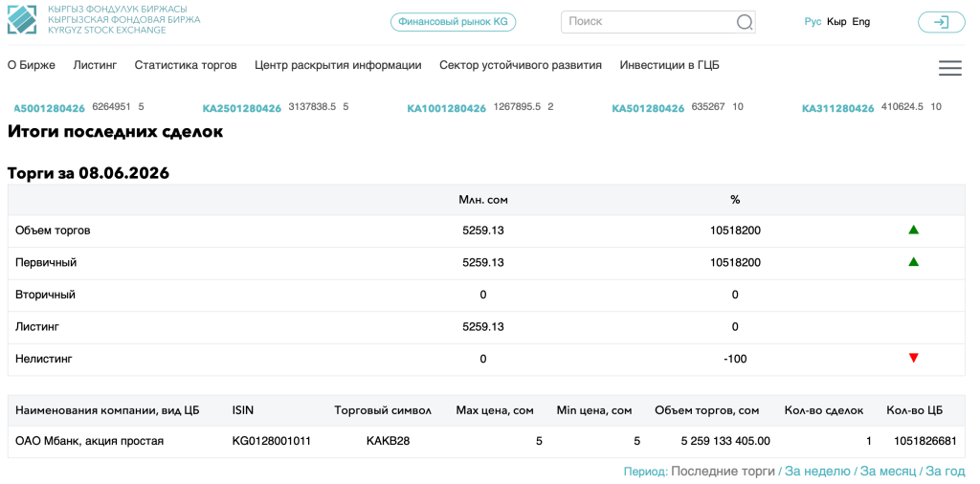Click the Объем торгов row label
The height and width of the screenshot is (484, 980).
point(53,231)
